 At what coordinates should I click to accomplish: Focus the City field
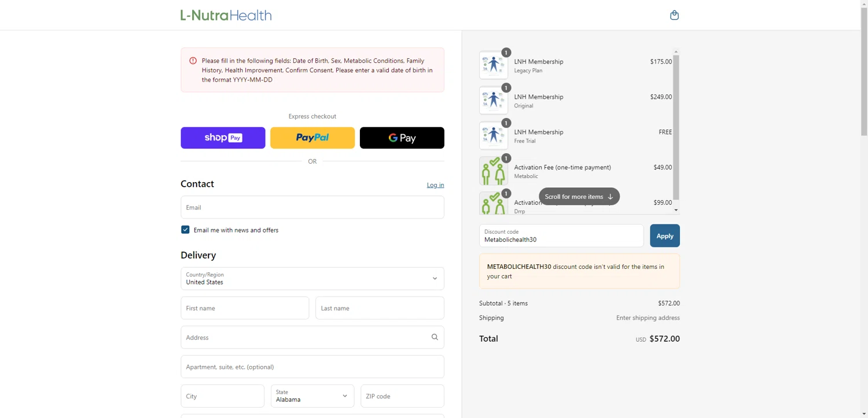(x=222, y=396)
